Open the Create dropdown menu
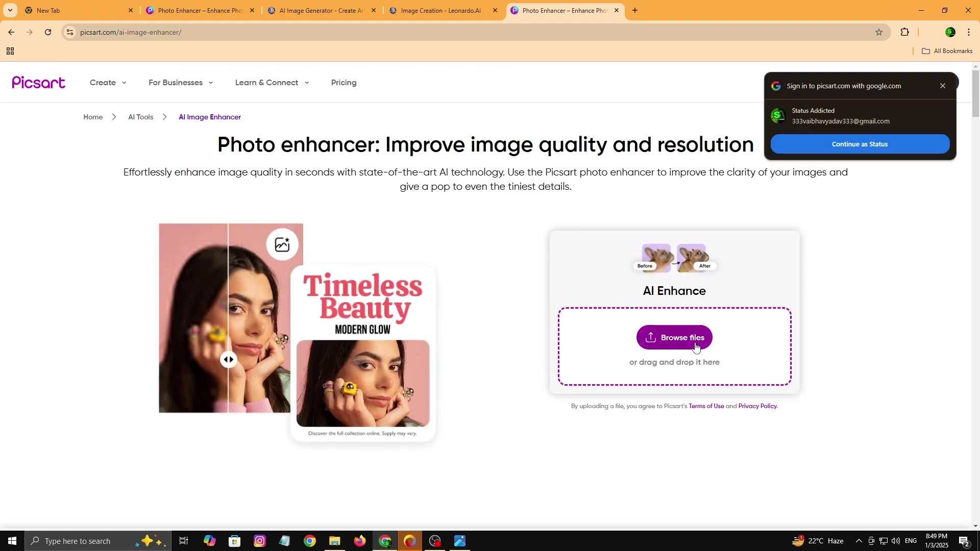Image resolution: width=980 pixels, height=551 pixels. [x=108, y=83]
